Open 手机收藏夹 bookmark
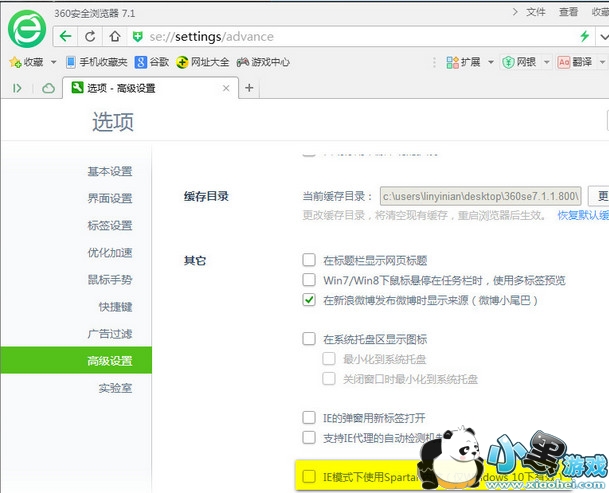 point(96,62)
